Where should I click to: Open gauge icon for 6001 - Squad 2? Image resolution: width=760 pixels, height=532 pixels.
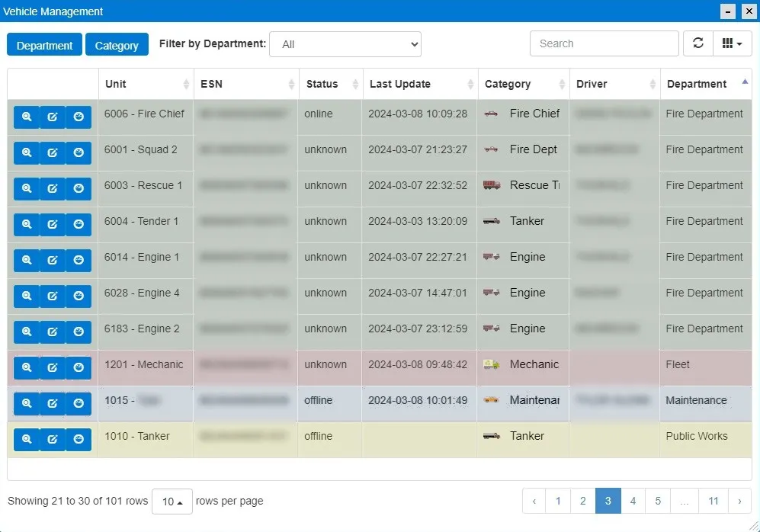(x=79, y=153)
